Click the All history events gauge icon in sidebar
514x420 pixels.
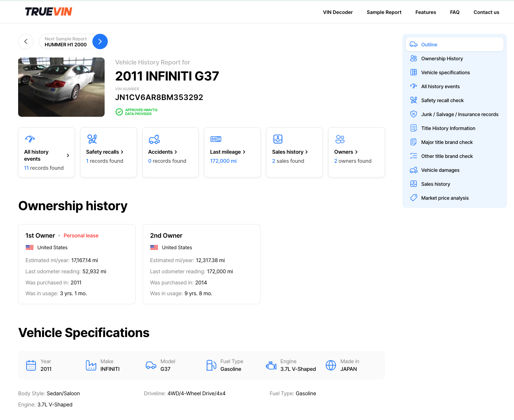coord(414,86)
